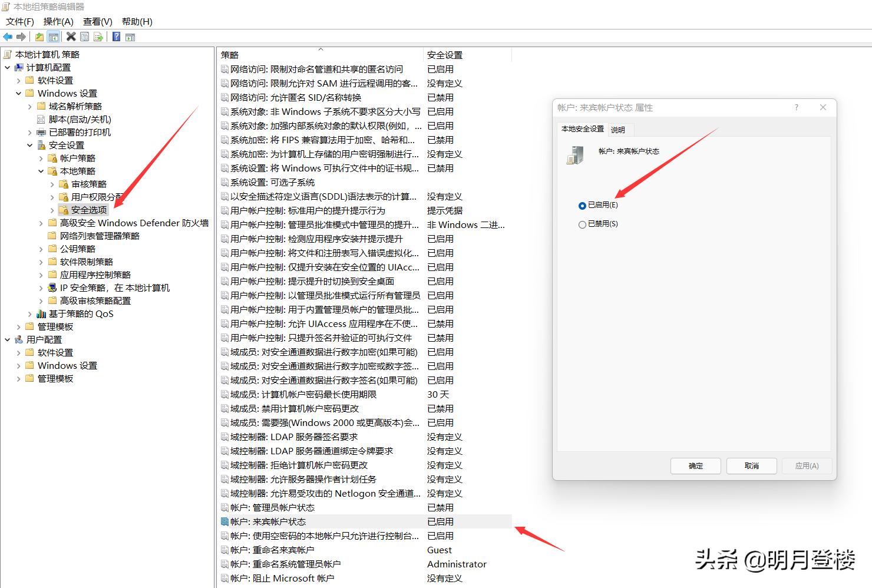Screen dimensions: 872x588
Task: Click the Export List toolbar icon
Action: [x=99, y=37]
